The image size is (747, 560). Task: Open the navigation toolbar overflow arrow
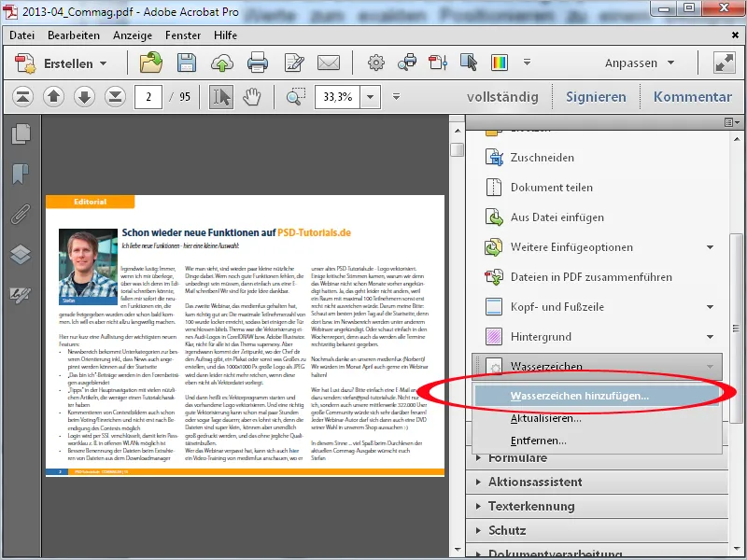(x=396, y=97)
